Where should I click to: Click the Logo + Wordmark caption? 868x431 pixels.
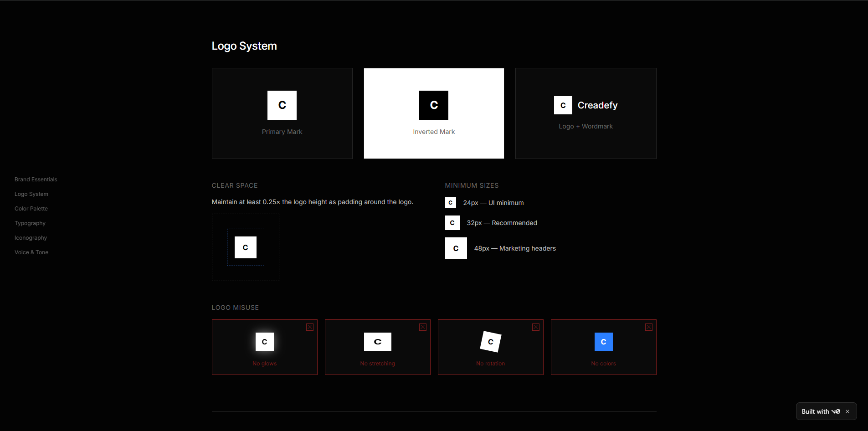tap(586, 126)
